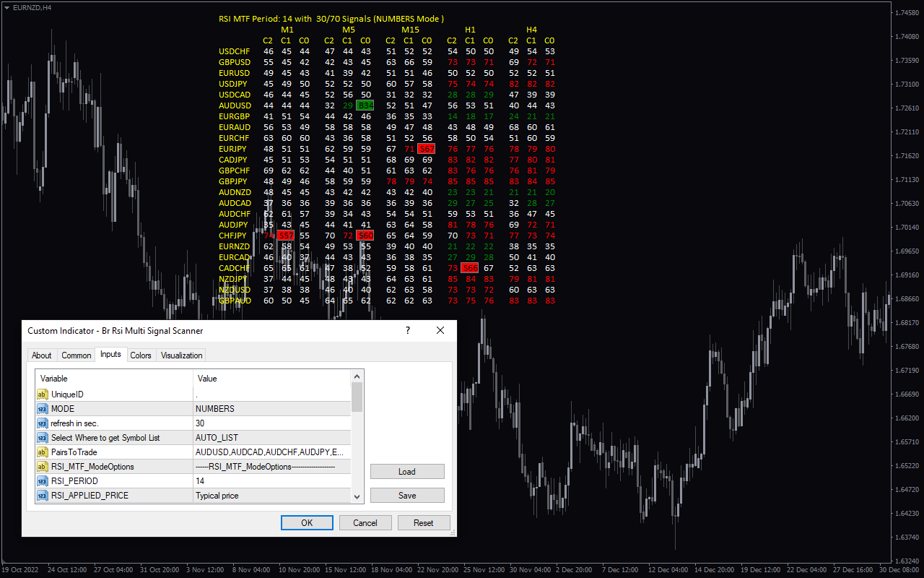Click the EURGBP pair label
Viewport: 924px width, 578px height.
(235, 116)
